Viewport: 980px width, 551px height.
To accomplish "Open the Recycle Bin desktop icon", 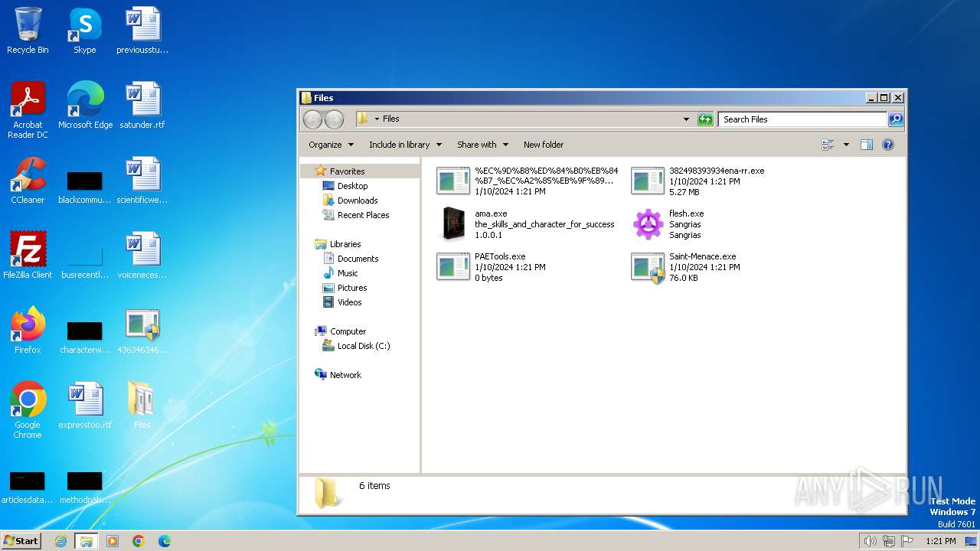I will coord(28,31).
